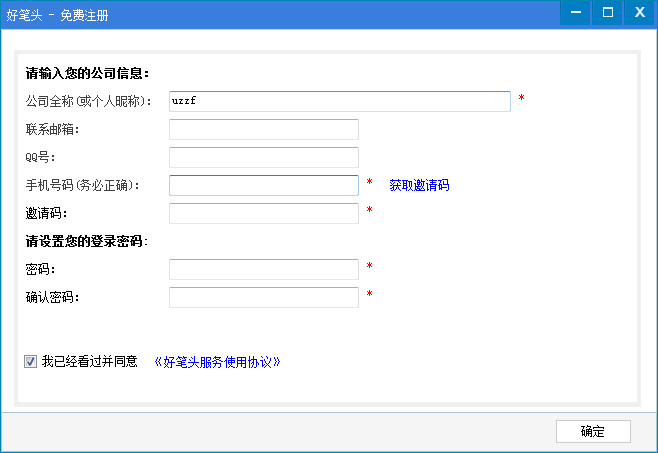Viewport: 658px width, 453px height.
Task: Click the 确认密码 confirm password field
Action: point(264,297)
